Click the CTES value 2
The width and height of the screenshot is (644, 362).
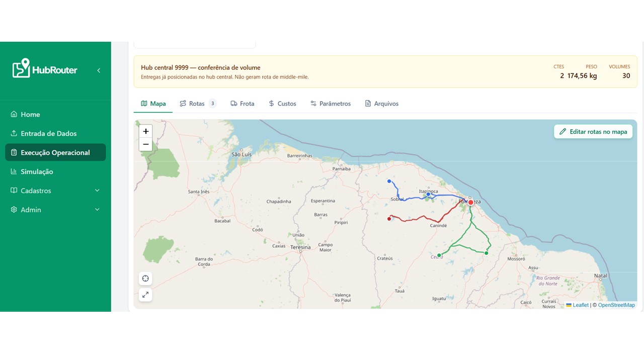[x=562, y=76]
